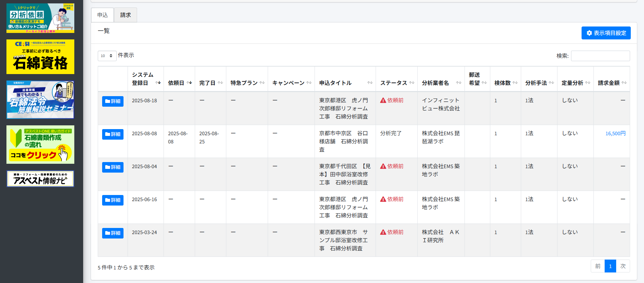Click the 16,500円 billing amount link
644x283 pixels.
click(x=615, y=134)
